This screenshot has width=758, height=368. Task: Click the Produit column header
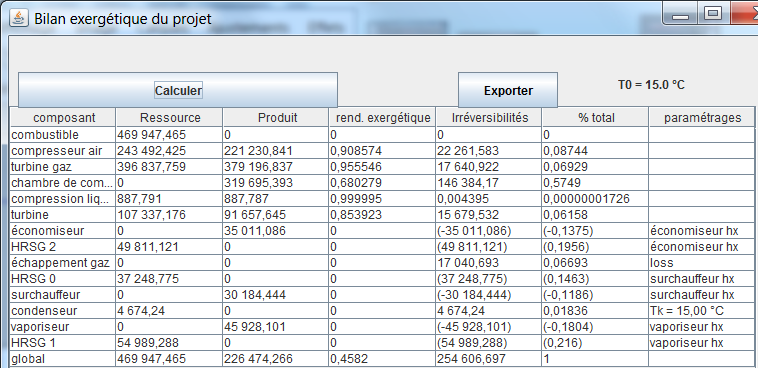click(277, 118)
